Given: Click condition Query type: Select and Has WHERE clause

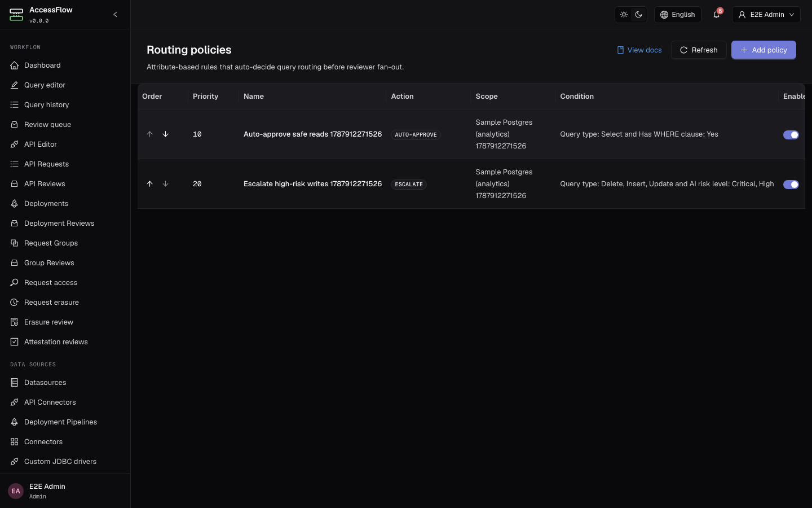Looking at the screenshot, I should (x=639, y=134).
